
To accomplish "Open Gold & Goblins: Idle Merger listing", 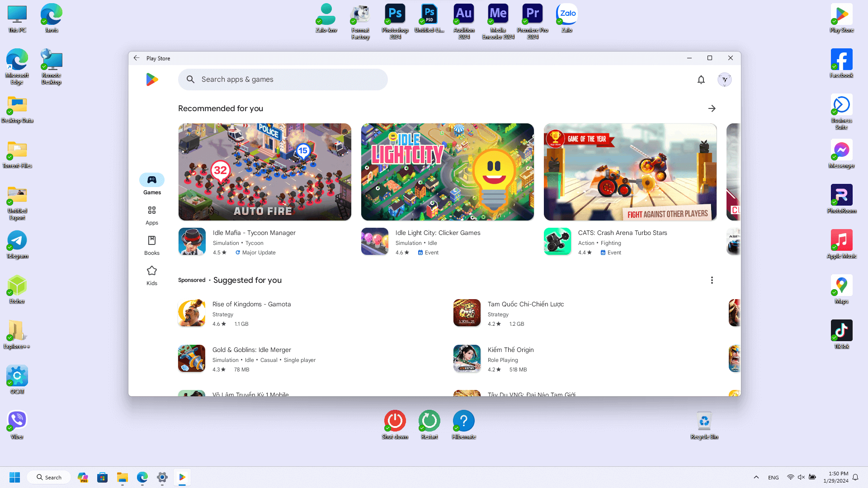I will (x=252, y=350).
